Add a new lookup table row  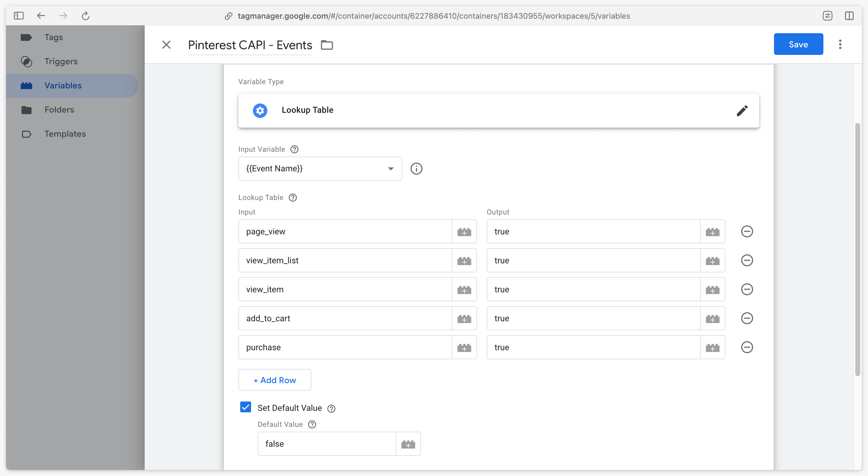click(275, 380)
